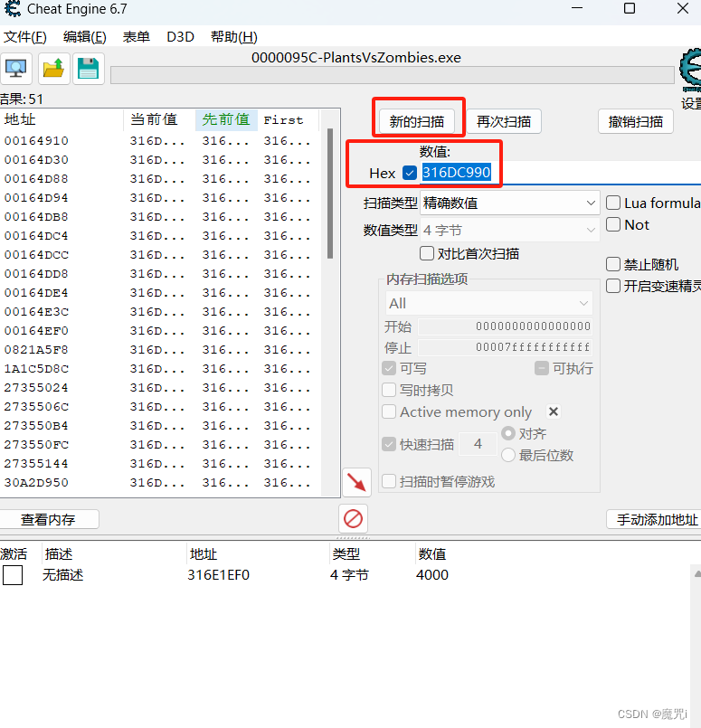
Task: Toggle Active memory only checkbox
Action: coord(389,411)
